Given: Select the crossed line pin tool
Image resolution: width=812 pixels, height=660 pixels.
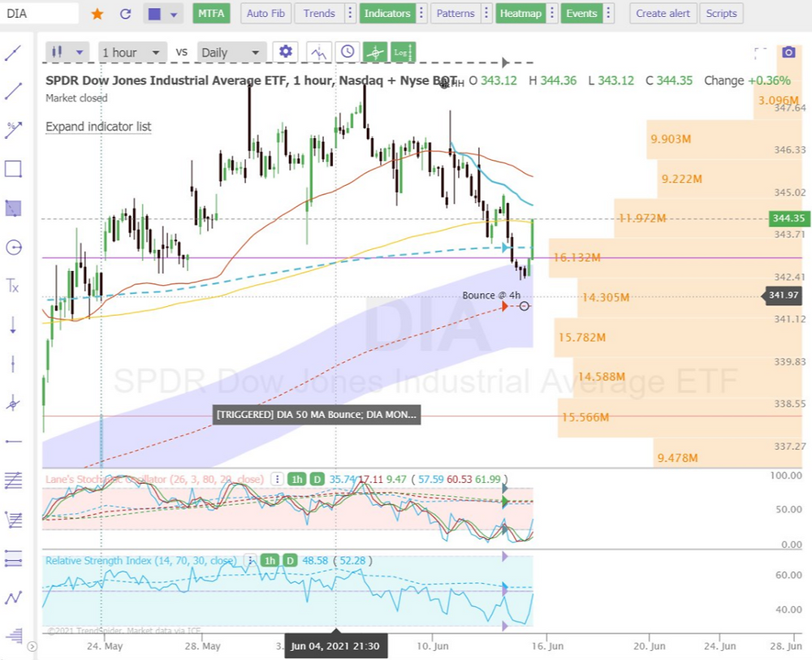Looking at the screenshot, I should tap(13, 403).
